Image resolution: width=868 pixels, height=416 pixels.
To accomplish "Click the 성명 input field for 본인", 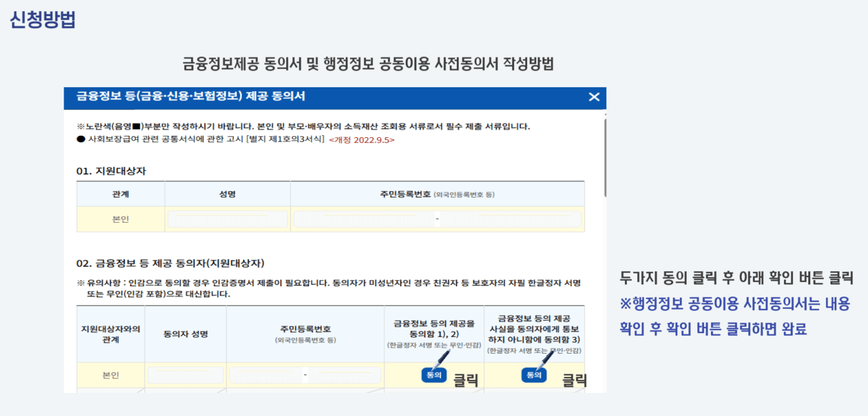I will point(227,219).
